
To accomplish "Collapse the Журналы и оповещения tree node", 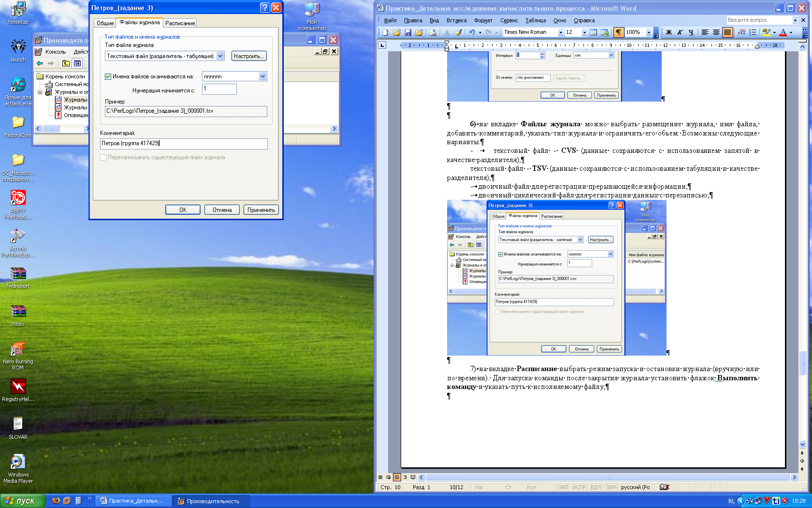I will tap(40, 92).
